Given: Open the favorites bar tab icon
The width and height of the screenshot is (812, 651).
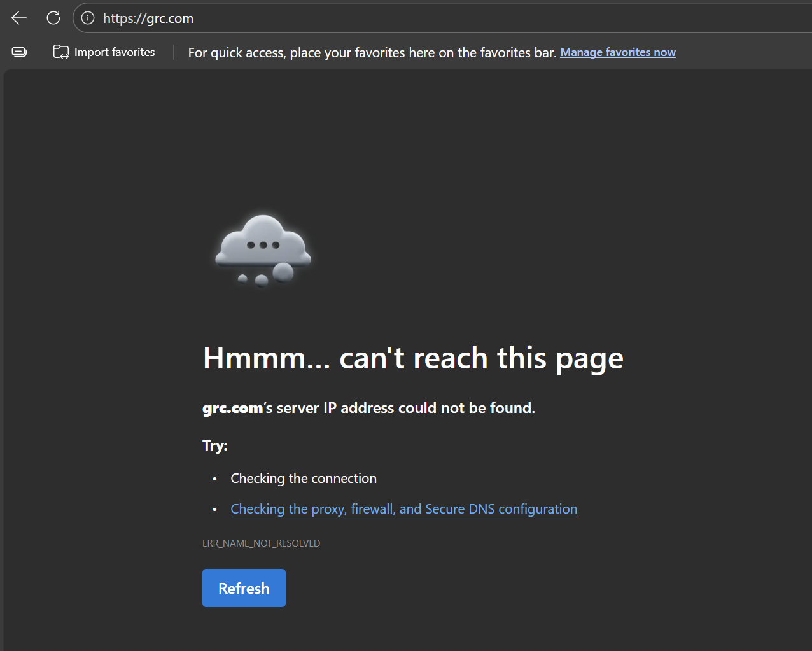Looking at the screenshot, I should 19,52.
